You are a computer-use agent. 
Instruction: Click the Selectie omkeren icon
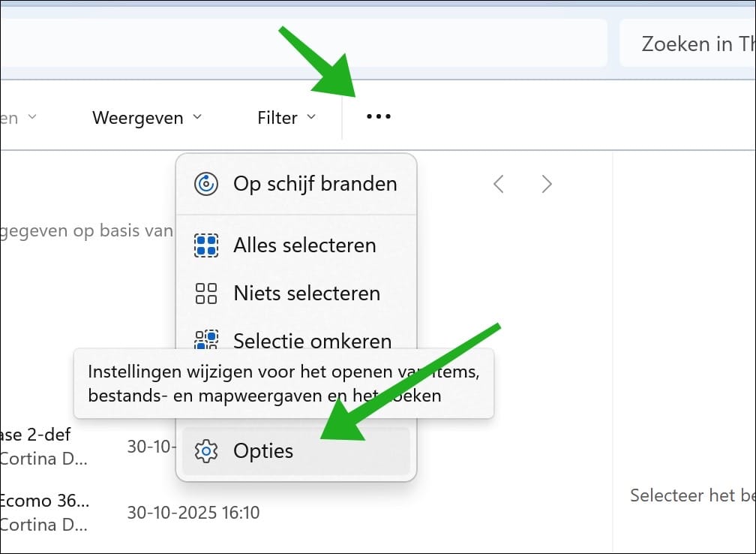click(x=204, y=341)
